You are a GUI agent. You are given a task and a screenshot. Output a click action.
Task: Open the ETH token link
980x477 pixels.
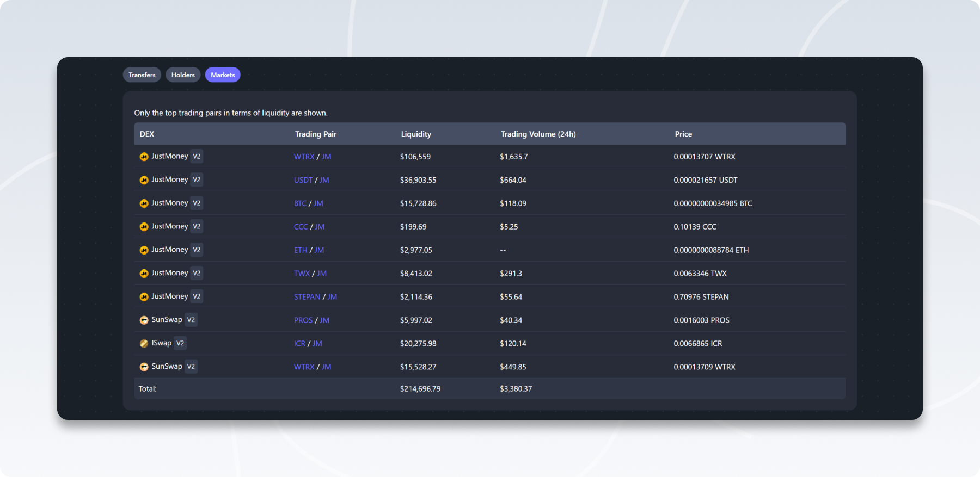[x=301, y=250]
